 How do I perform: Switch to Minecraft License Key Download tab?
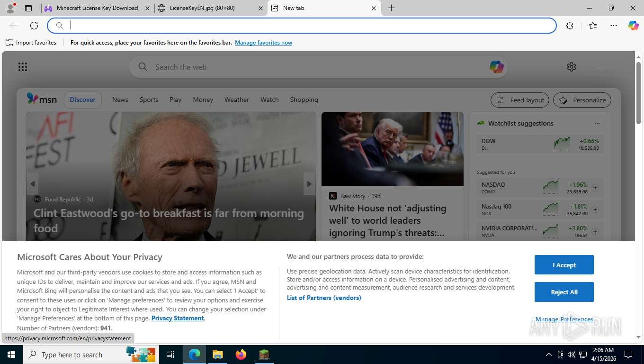coord(97,8)
